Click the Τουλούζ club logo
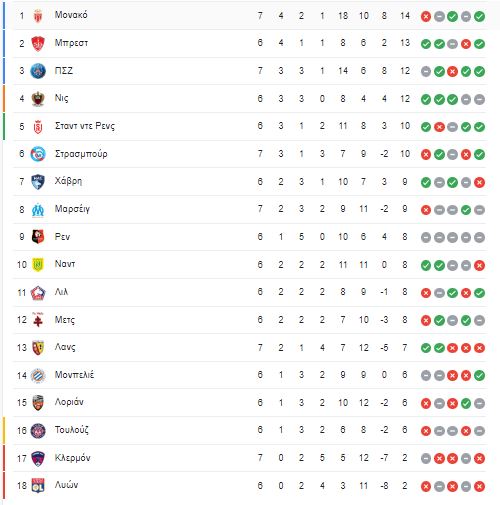This screenshot has height=505, width=500. 38,430
